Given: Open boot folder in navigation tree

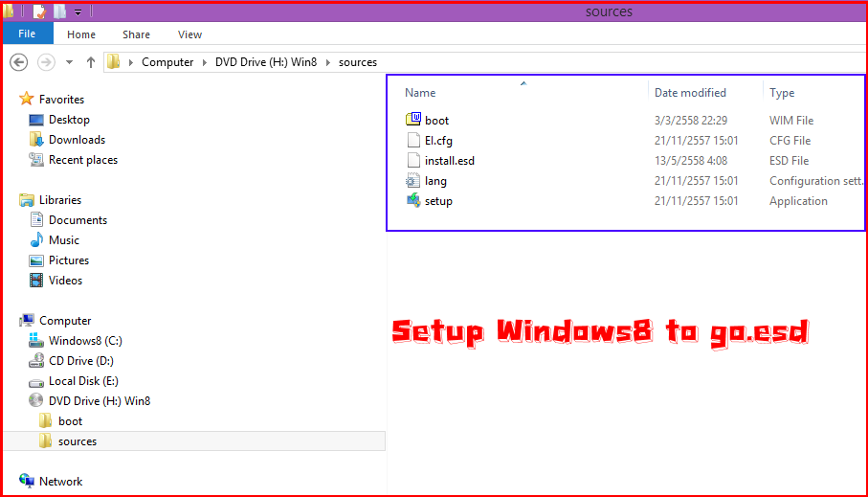Looking at the screenshot, I should click(70, 421).
